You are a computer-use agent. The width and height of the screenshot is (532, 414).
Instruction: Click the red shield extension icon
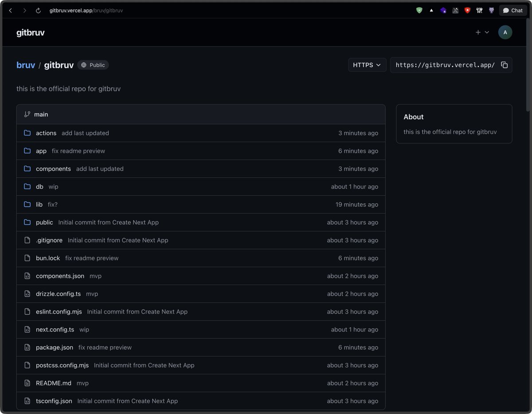[467, 10]
